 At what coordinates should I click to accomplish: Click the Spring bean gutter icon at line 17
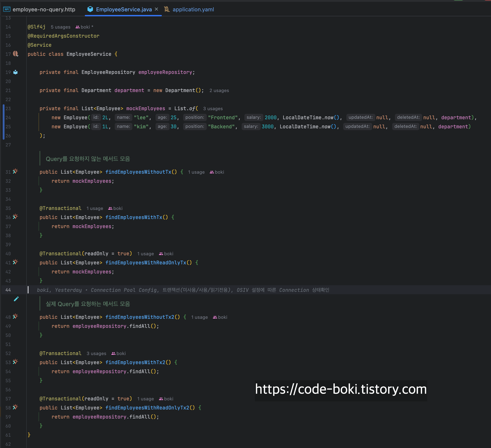[x=16, y=54]
